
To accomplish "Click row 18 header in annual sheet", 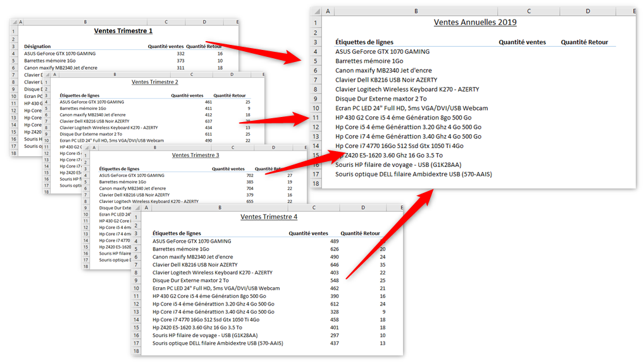I will pyautogui.click(x=316, y=183).
